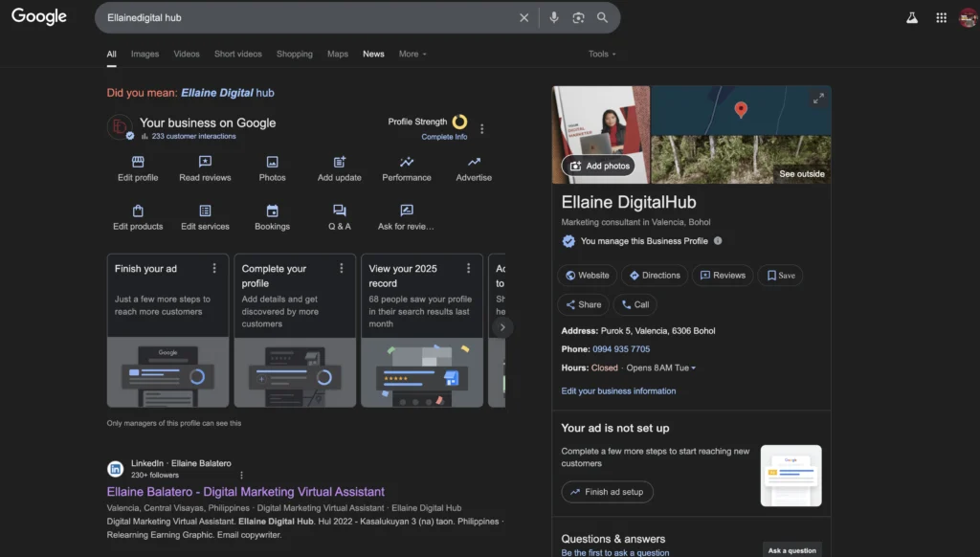Click the Website button

pos(587,275)
